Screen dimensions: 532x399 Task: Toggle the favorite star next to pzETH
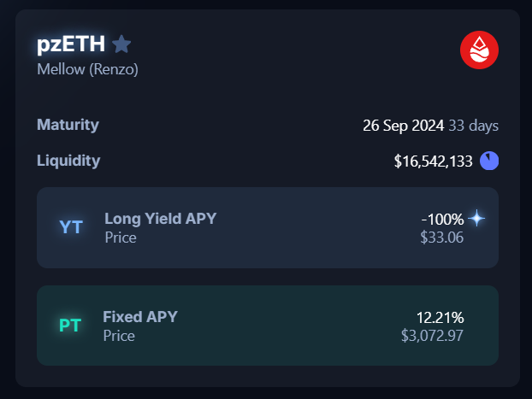pyautogui.click(x=121, y=44)
